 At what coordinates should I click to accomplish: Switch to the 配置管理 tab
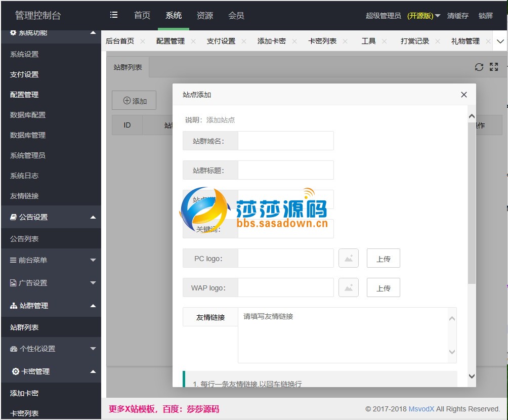(x=171, y=41)
